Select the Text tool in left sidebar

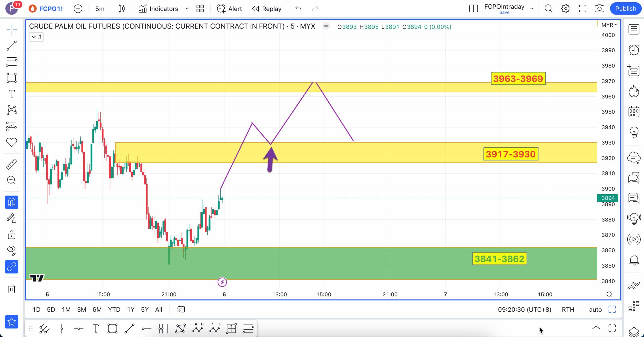[x=12, y=94]
